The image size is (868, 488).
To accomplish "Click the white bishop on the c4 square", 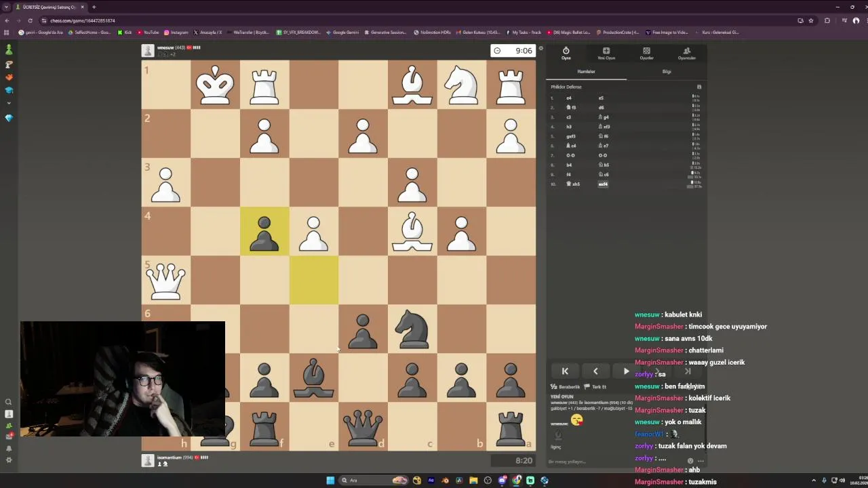I will coord(412,231).
